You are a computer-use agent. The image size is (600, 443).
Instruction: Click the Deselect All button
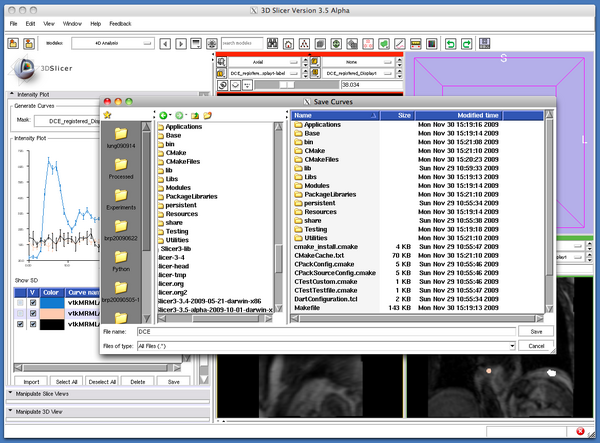tap(104, 381)
